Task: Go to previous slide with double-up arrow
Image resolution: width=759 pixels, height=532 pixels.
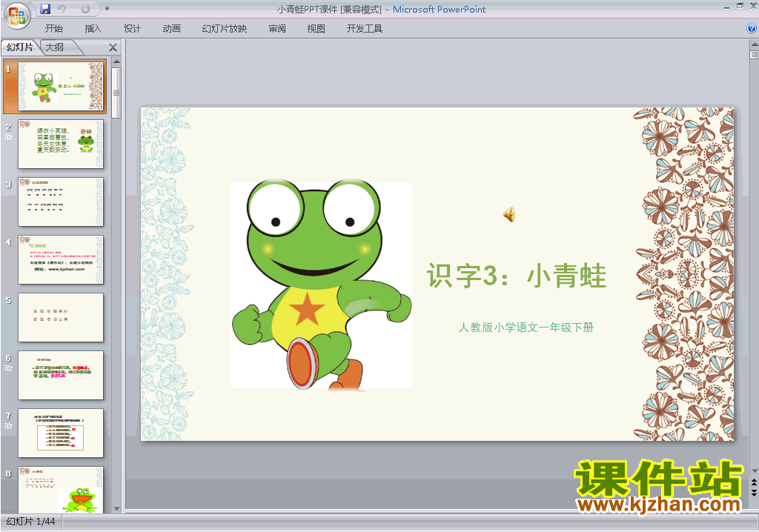Action: coord(754,483)
